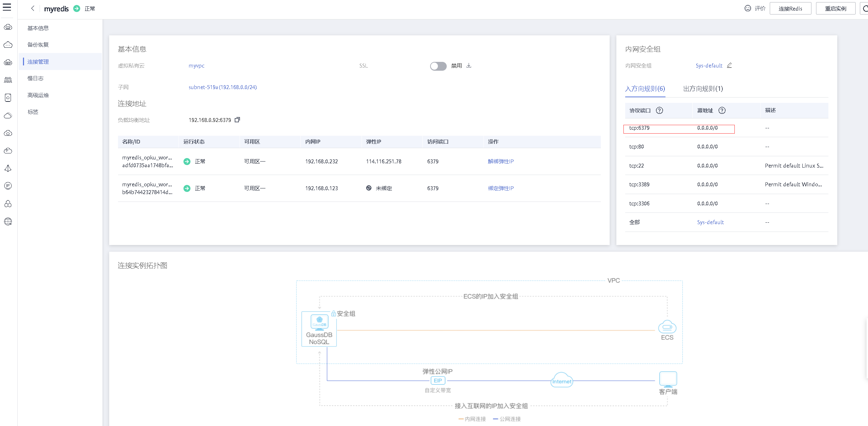
Task: Click the 评价 smiley feedback icon
Action: click(x=747, y=8)
